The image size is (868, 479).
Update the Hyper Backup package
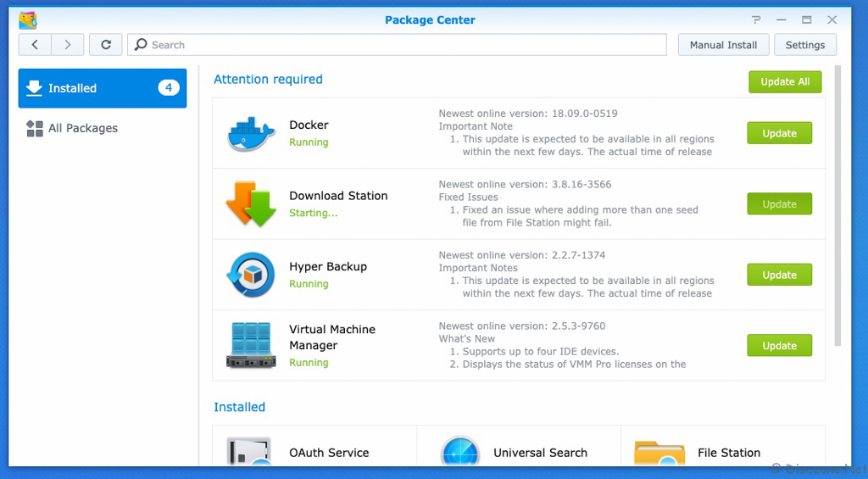780,275
